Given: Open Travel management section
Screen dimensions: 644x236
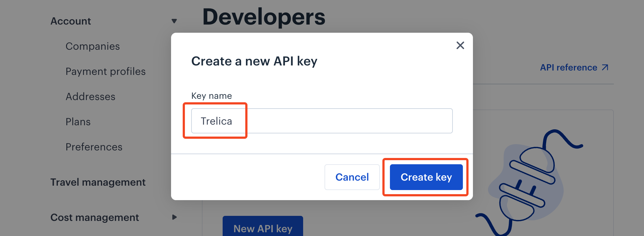Looking at the screenshot, I should pos(98,182).
